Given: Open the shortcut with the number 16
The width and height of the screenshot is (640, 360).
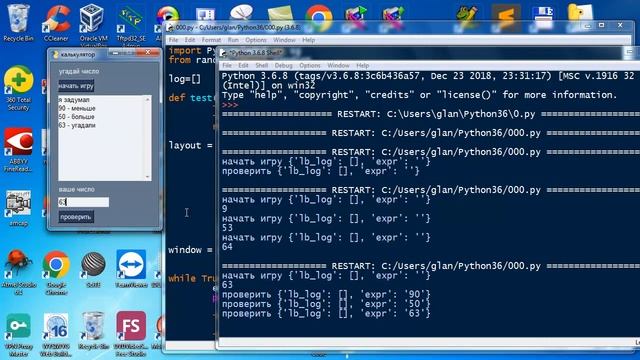Looking at the screenshot, I should pos(56,336).
